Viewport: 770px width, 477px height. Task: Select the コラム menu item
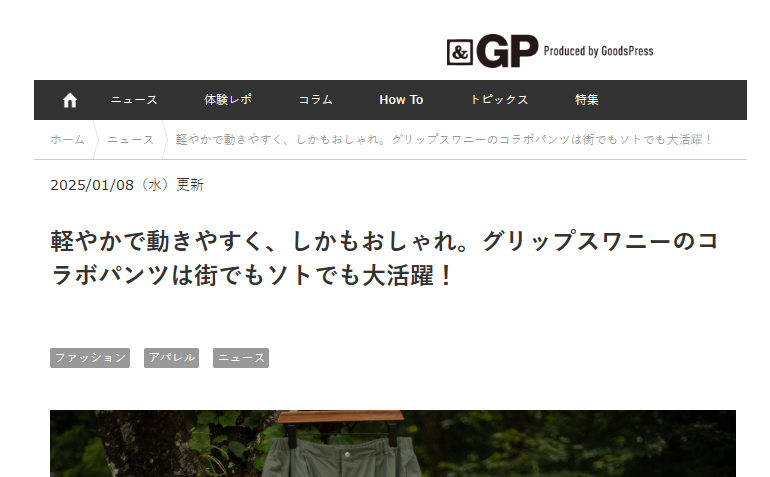click(316, 100)
